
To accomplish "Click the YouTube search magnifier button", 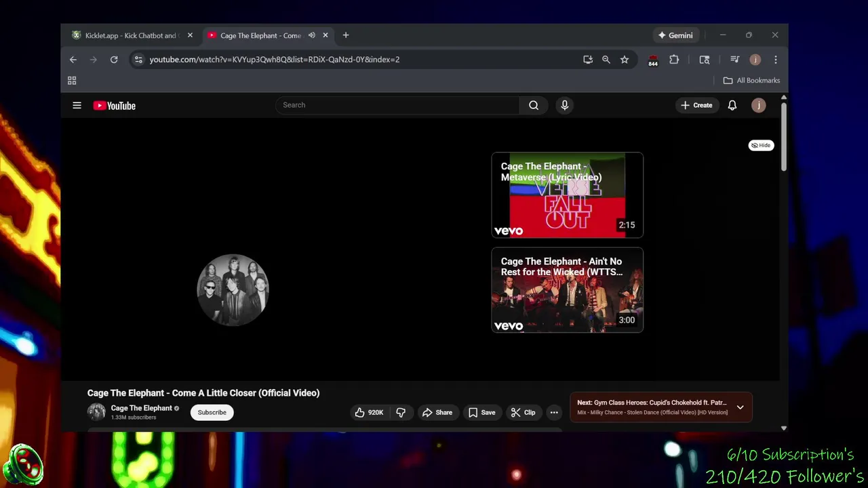I will tap(534, 105).
